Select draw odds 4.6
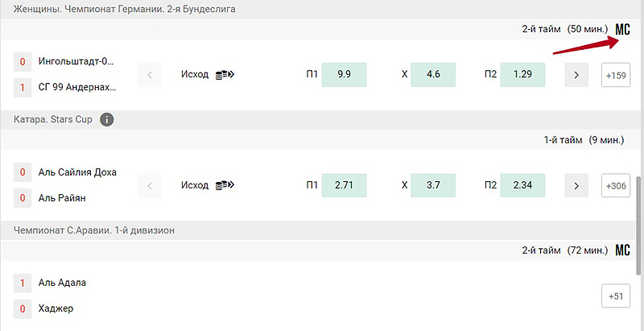Screen dimensions: 644x331 click(x=433, y=75)
